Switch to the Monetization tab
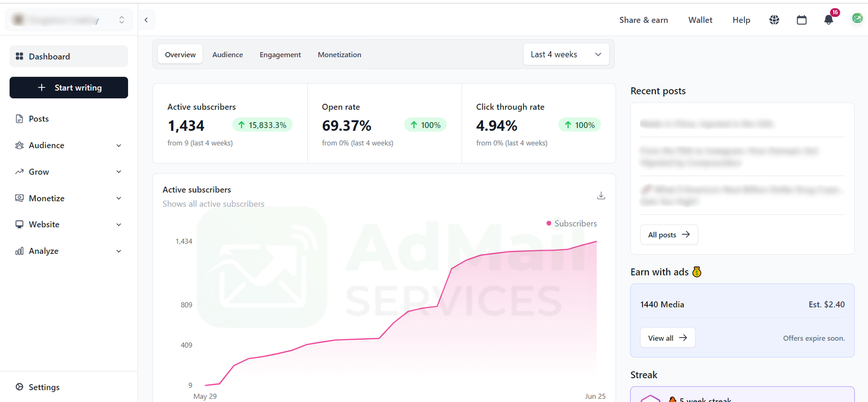 (x=339, y=55)
